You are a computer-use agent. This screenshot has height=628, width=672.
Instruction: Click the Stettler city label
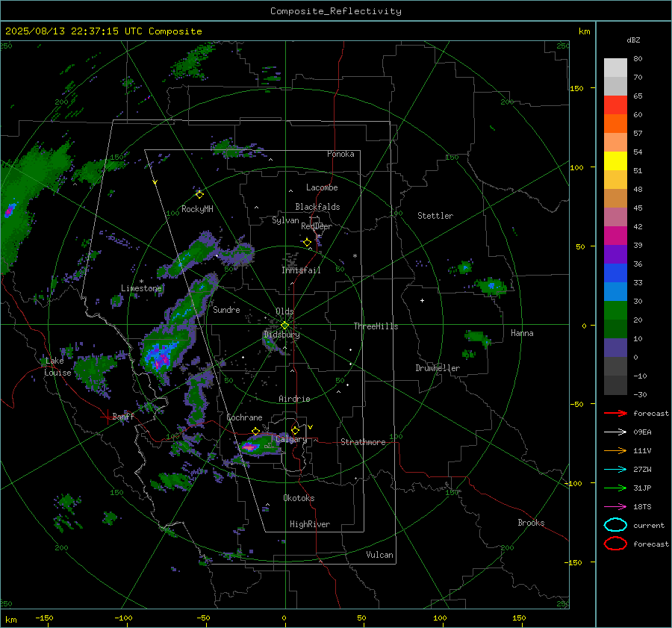point(435,216)
